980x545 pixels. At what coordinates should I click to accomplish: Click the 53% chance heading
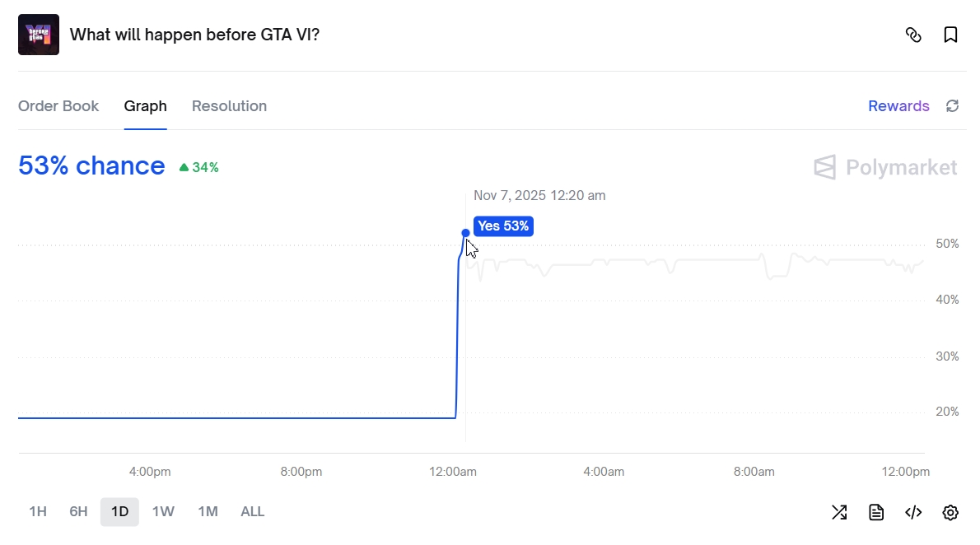[x=91, y=165]
